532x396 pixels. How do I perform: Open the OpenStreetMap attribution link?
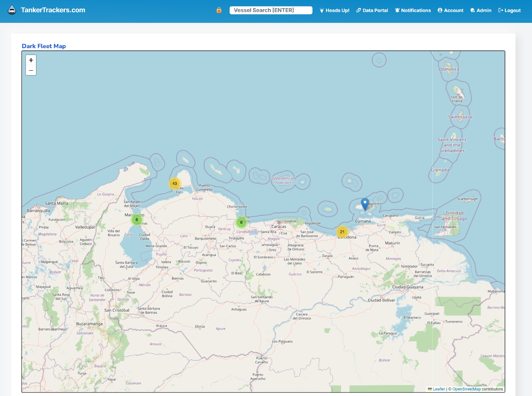pos(466,389)
